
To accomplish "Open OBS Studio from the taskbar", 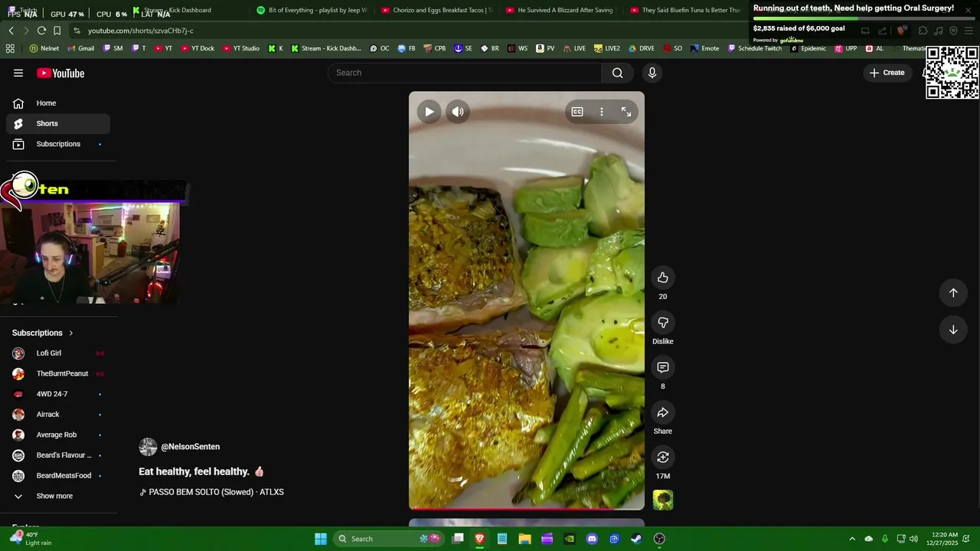I will tap(659, 539).
